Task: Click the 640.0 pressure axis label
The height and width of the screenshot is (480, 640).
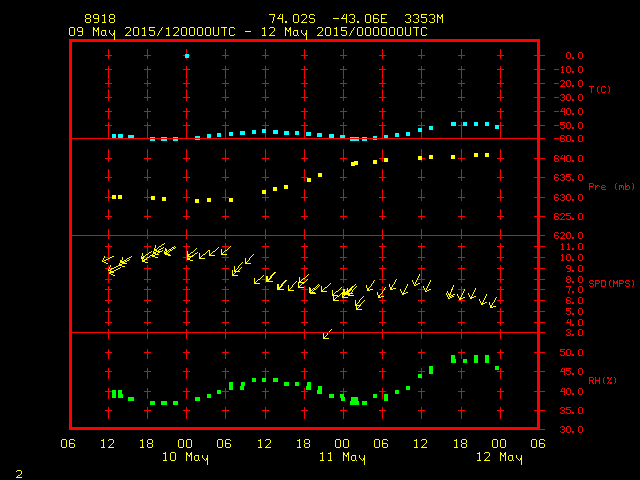Action: 569,158
